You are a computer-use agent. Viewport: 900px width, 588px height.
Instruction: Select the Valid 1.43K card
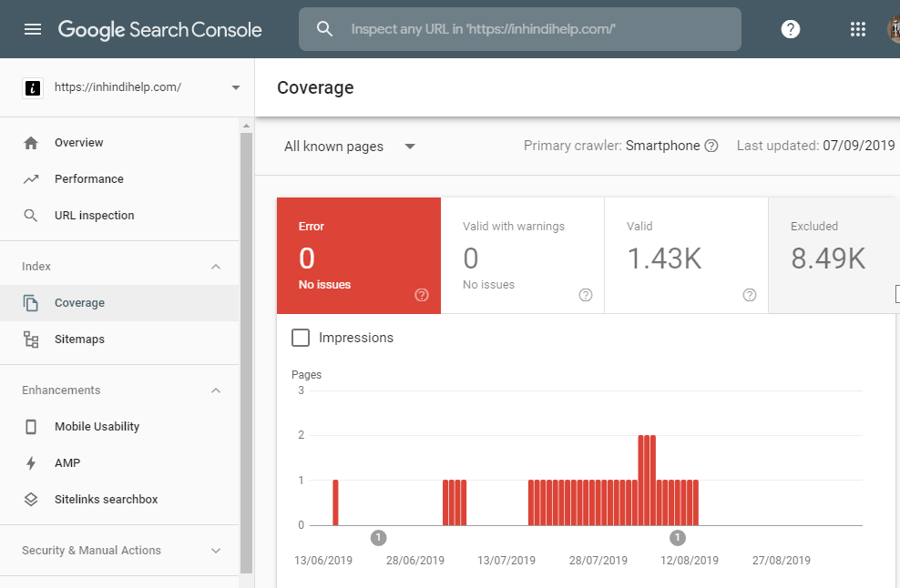pos(687,256)
